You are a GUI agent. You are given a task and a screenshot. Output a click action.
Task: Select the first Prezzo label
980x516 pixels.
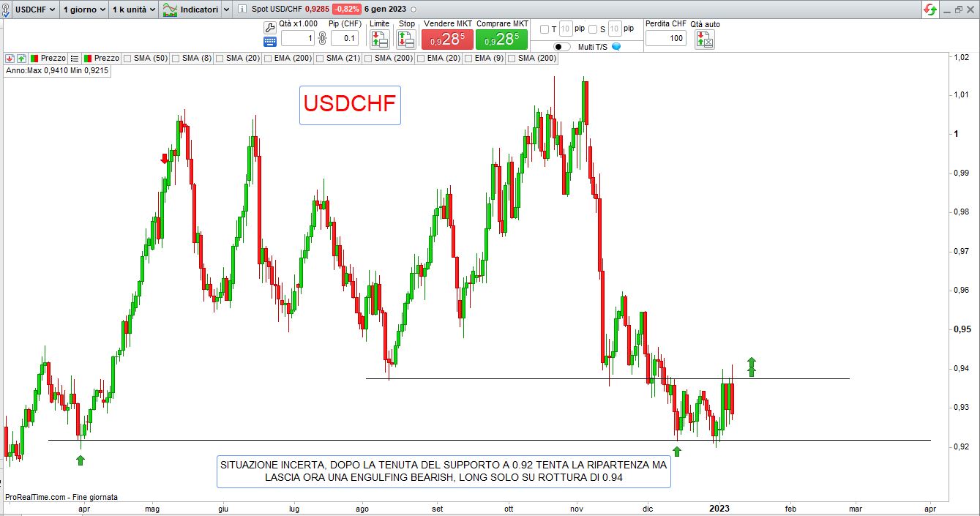(53, 58)
